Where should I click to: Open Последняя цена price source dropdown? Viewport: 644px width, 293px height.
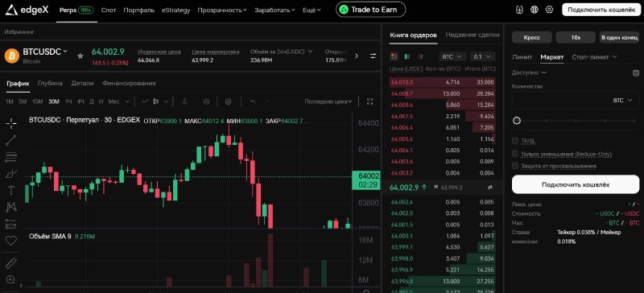(328, 101)
